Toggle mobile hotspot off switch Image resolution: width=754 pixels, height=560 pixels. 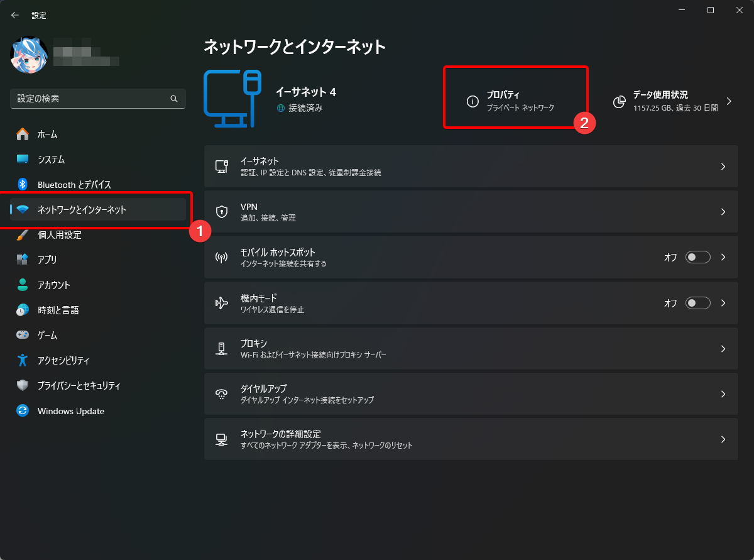pyautogui.click(x=697, y=256)
